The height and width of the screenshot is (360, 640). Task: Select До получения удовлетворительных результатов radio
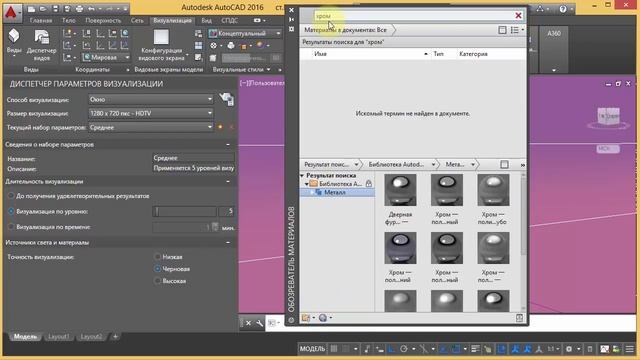(11, 196)
